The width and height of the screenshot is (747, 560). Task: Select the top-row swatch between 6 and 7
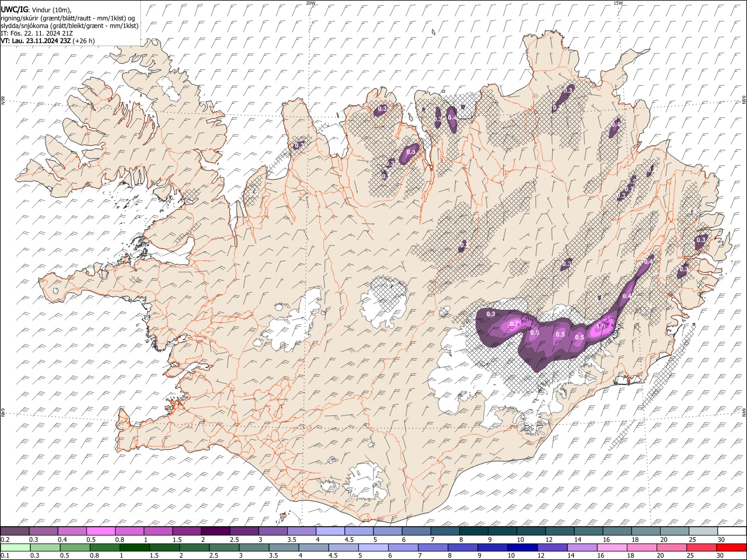[x=416, y=531]
